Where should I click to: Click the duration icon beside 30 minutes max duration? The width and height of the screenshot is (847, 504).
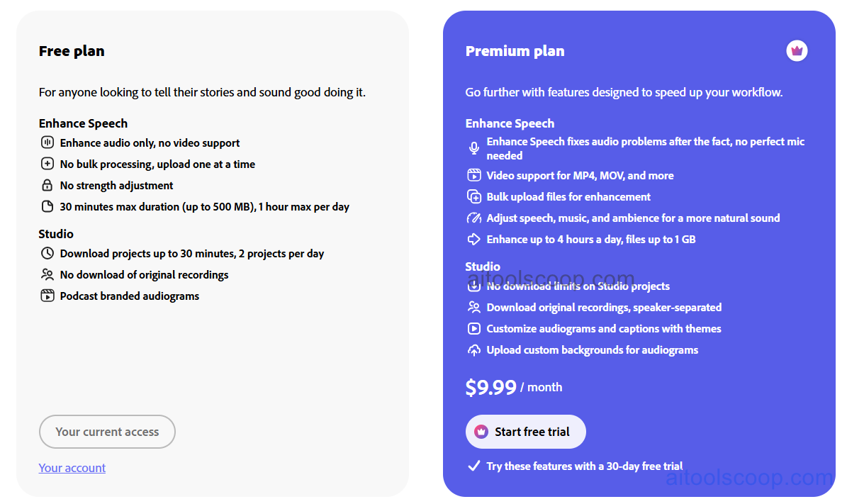coord(47,206)
